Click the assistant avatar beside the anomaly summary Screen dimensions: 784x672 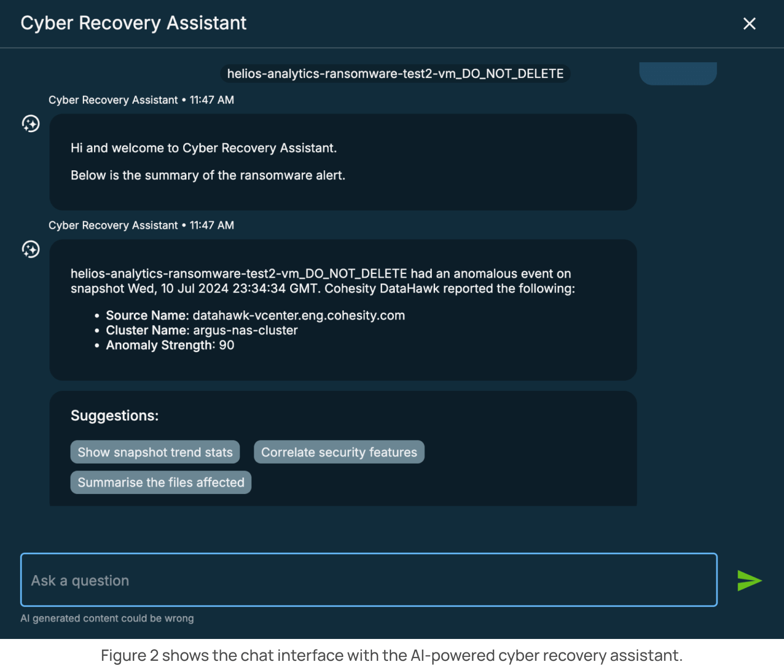click(x=31, y=249)
